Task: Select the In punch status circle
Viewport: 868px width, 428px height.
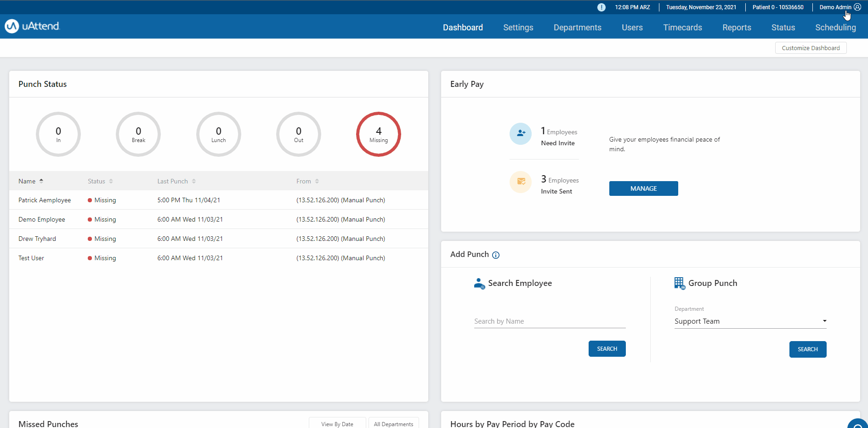Action: 58,134
